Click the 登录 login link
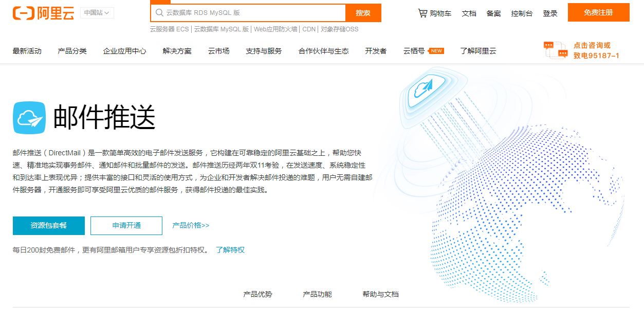 [550, 13]
